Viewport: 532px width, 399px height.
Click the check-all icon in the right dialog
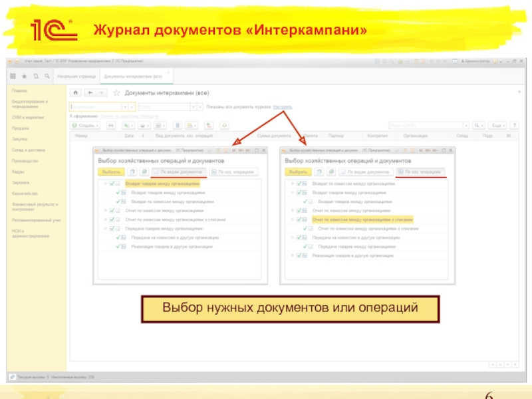pos(331,172)
